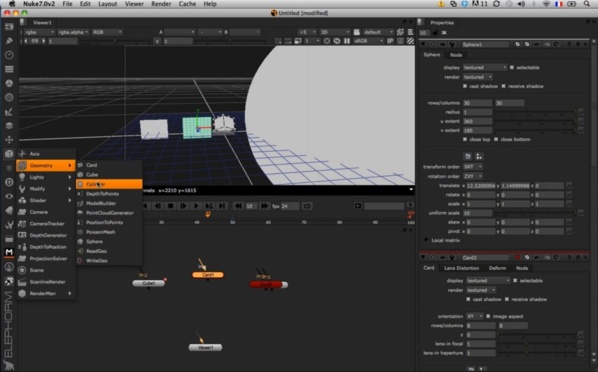Play timeline forward
Viewport: 598px width, 372px height.
196,206
